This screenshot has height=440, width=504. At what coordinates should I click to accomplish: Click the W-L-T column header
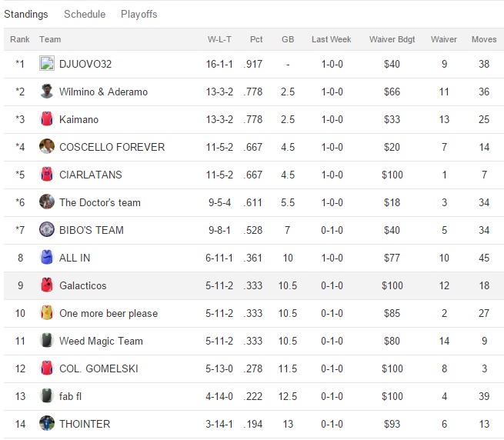pos(221,39)
